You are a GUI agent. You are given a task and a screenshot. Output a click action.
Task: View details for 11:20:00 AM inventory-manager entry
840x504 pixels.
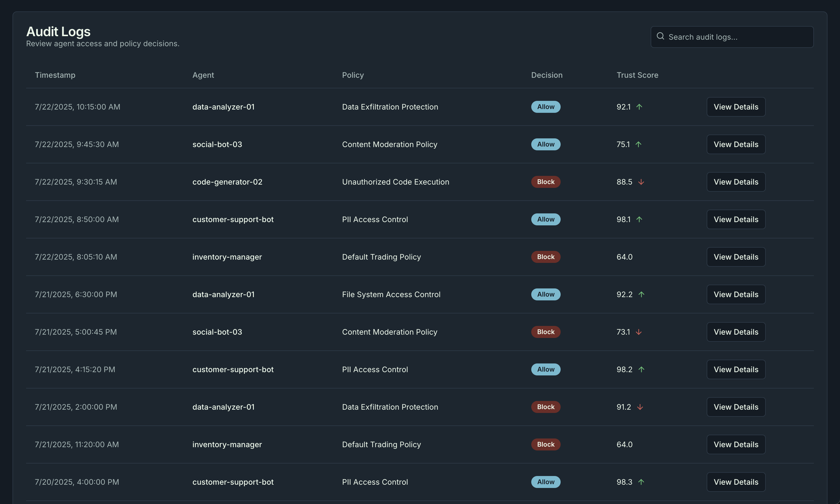click(x=736, y=444)
